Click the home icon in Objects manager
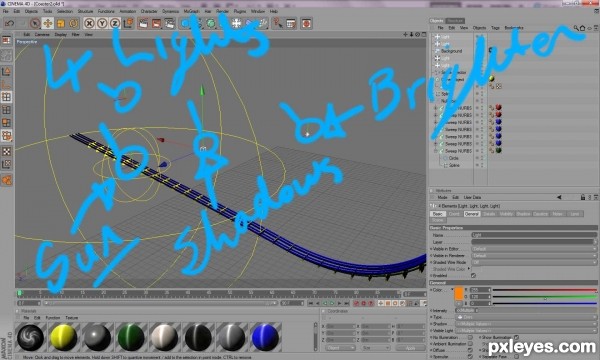The height and width of the screenshot is (360, 600). 582,28
